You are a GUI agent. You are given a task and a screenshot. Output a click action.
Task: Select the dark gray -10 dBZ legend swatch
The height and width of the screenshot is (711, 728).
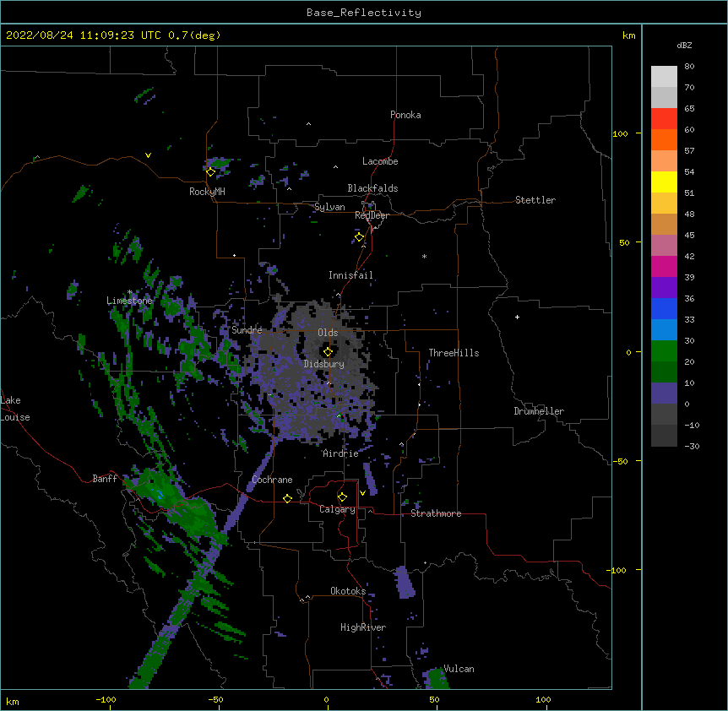point(664,436)
